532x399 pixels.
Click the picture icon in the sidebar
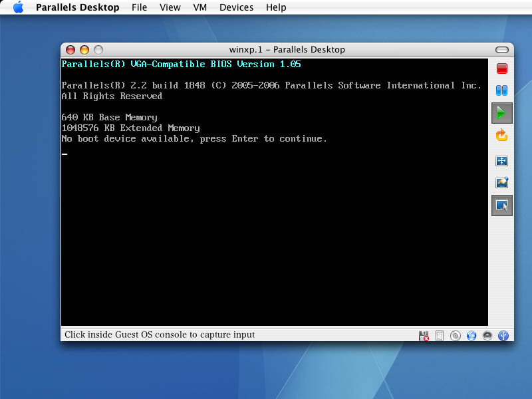click(502, 182)
